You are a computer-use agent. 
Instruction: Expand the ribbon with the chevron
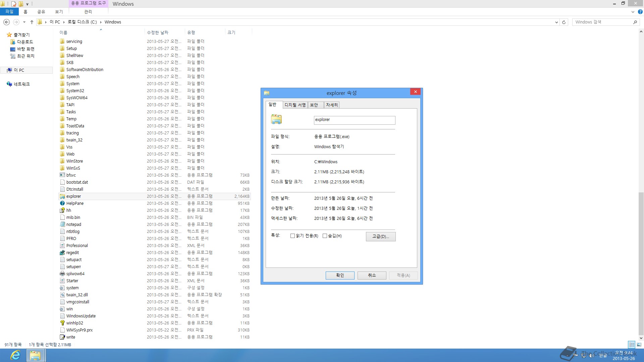tap(633, 12)
